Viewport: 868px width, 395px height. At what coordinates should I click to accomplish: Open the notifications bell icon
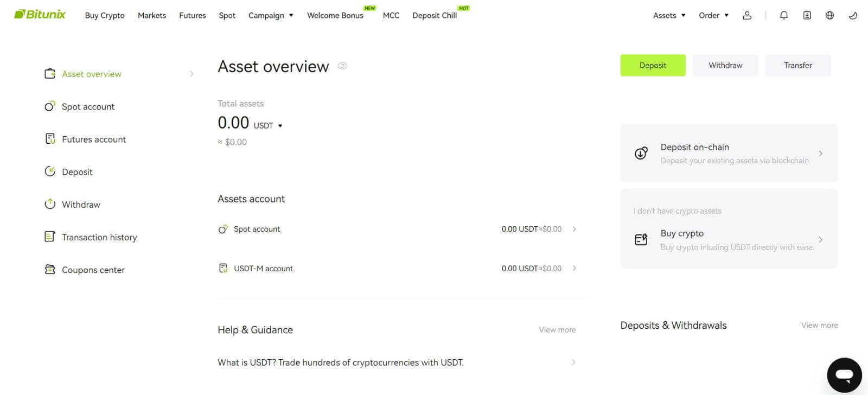pyautogui.click(x=783, y=15)
